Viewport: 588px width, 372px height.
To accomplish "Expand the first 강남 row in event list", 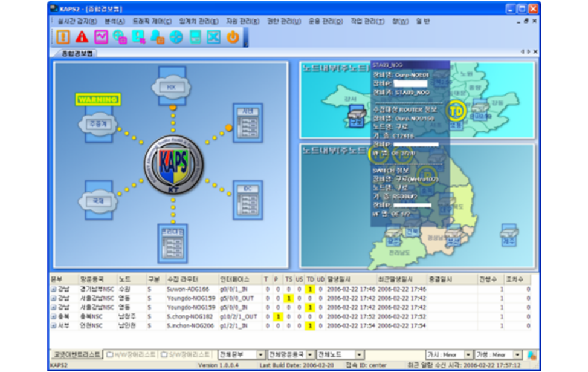I will point(53,290).
